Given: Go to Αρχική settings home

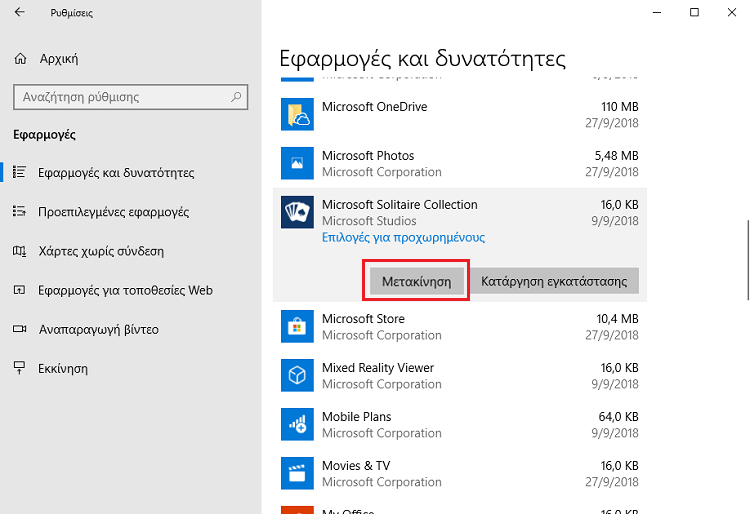Looking at the screenshot, I should coord(59,59).
